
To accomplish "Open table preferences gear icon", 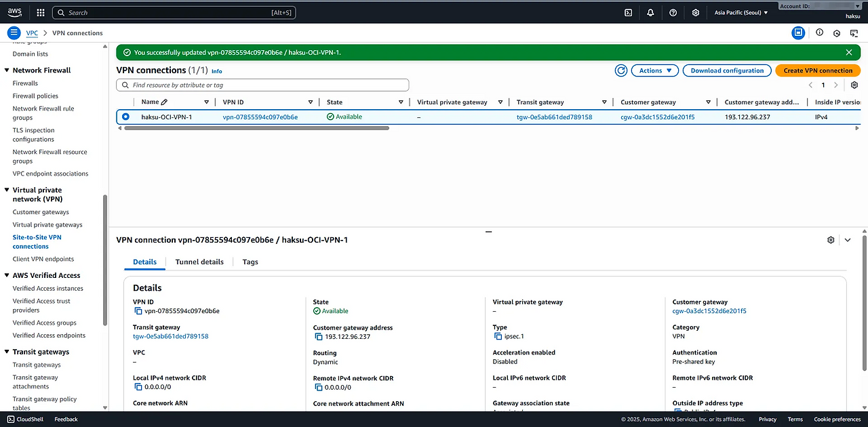I will point(854,85).
